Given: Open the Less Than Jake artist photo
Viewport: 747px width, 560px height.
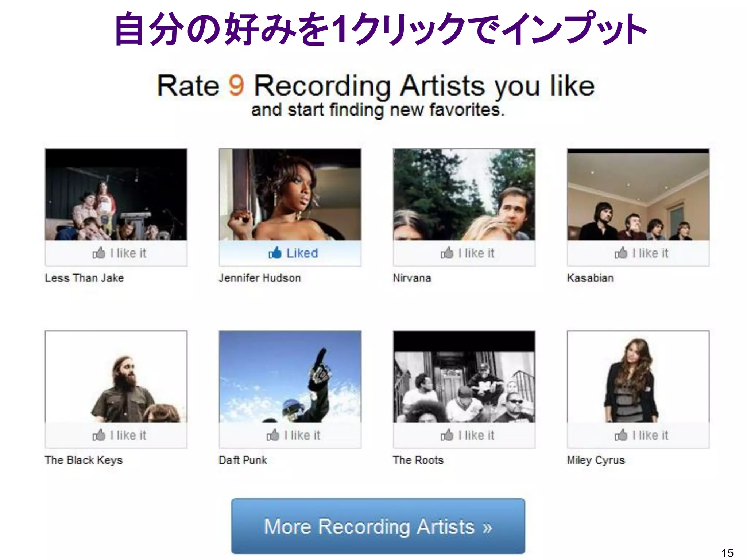Looking at the screenshot, I should pos(116,194).
